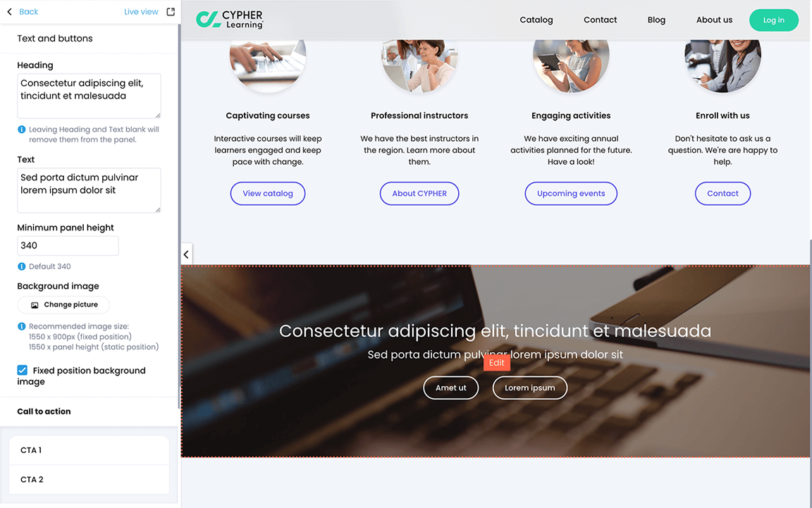Open the Catalog menu item
Screen dimensions: 812x508
tap(536, 20)
